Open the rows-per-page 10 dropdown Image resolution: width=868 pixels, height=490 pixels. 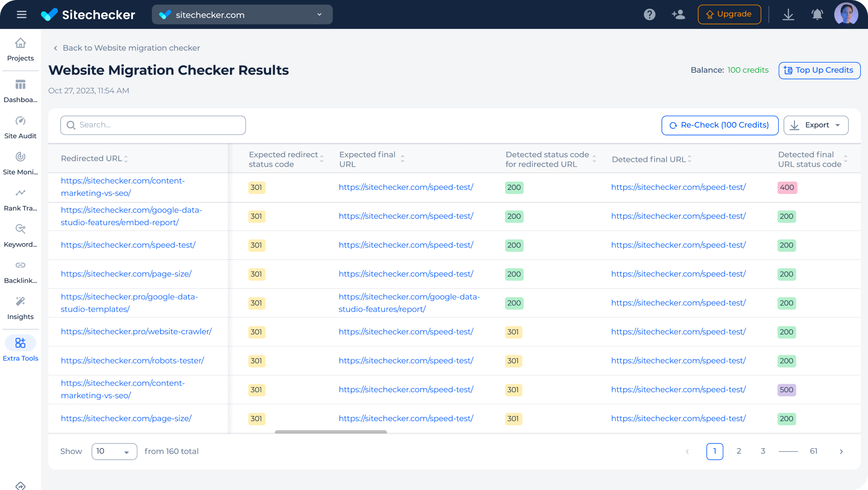114,451
